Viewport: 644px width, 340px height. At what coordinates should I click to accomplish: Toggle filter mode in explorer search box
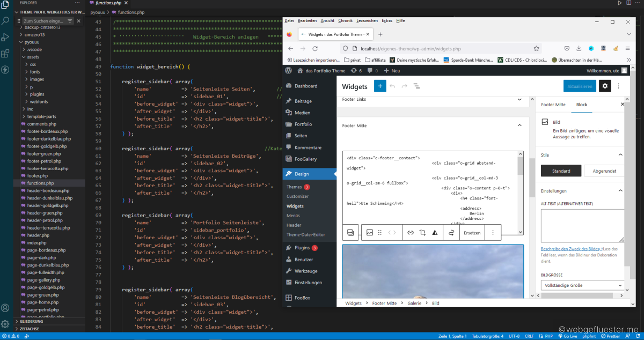70,21
